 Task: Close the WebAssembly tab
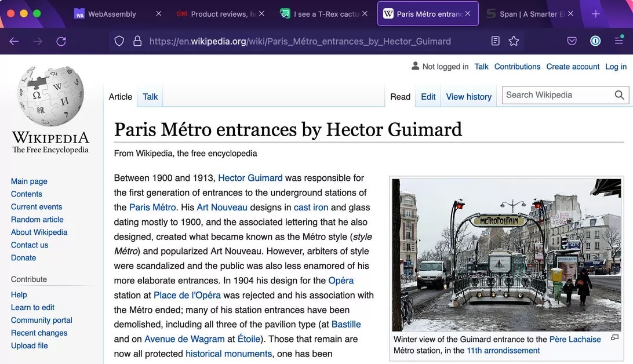[x=159, y=14]
